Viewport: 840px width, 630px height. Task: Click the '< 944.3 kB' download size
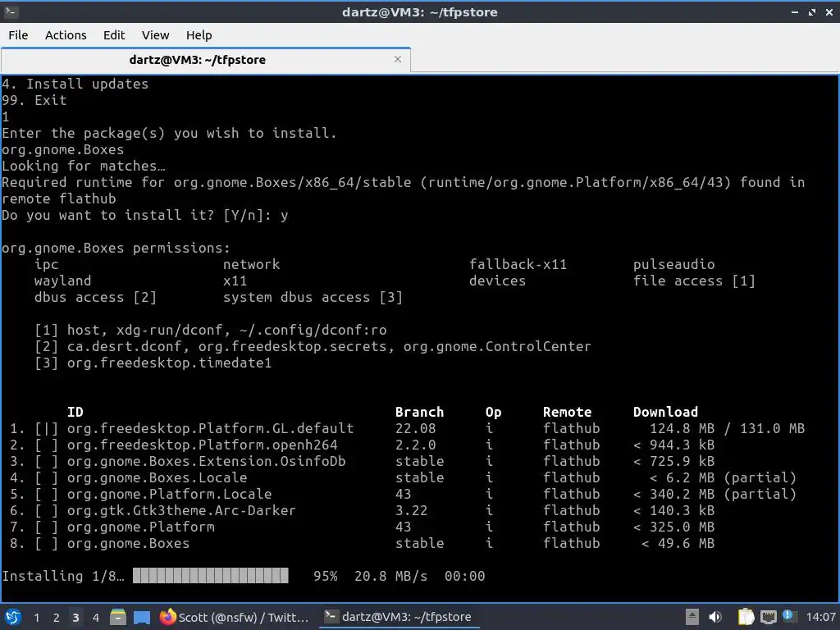pyautogui.click(x=674, y=445)
